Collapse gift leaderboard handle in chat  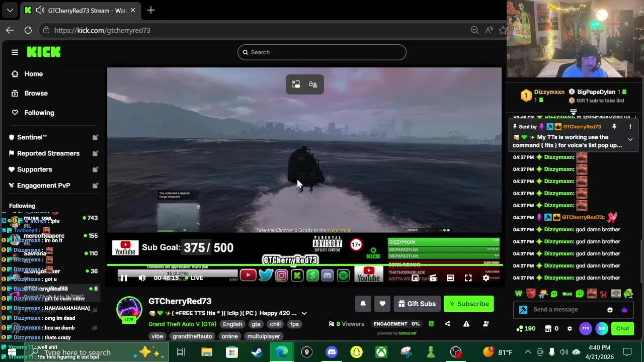pos(573,112)
